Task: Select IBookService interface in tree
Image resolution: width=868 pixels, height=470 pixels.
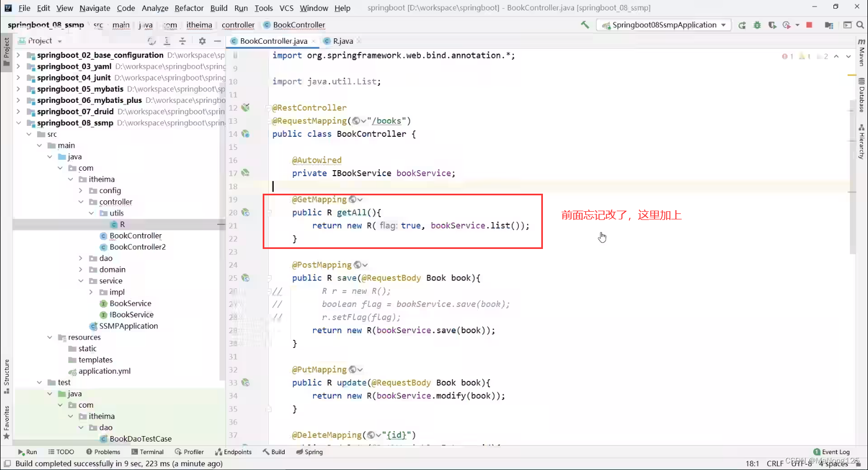Action: click(x=131, y=315)
